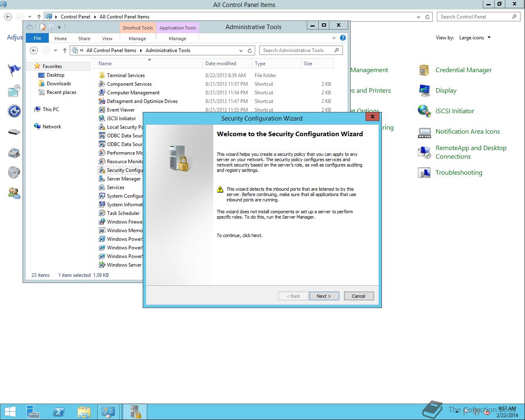
Task: Open Downloads in the navigation pane
Action: 59,84
